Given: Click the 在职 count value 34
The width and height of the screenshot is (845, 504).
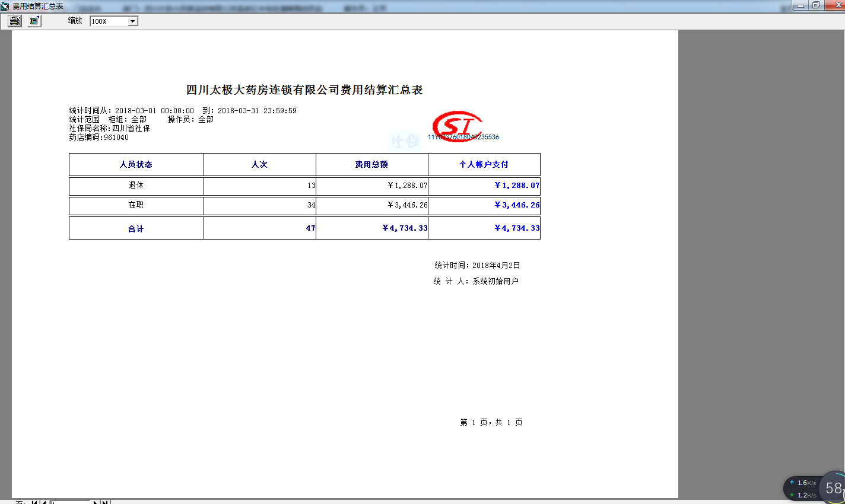Looking at the screenshot, I should 312,205.
